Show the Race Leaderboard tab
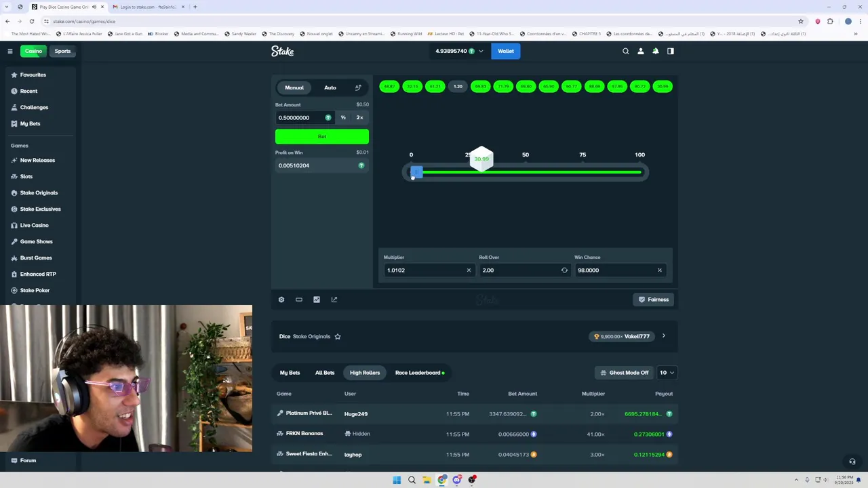The width and height of the screenshot is (868, 488). 420,373
